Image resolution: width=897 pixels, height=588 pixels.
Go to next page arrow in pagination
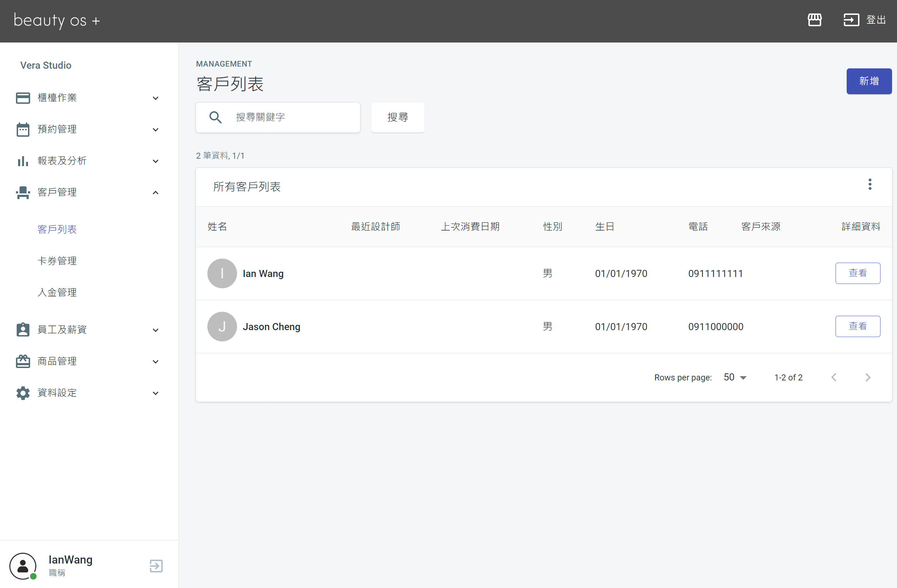(x=868, y=377)
